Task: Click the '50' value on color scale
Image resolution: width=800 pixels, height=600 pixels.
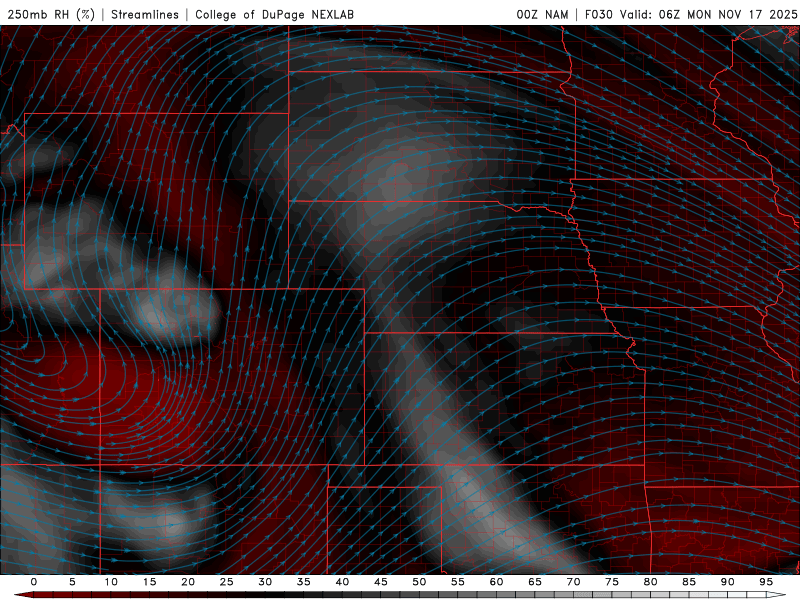Action: click(419, 582)
